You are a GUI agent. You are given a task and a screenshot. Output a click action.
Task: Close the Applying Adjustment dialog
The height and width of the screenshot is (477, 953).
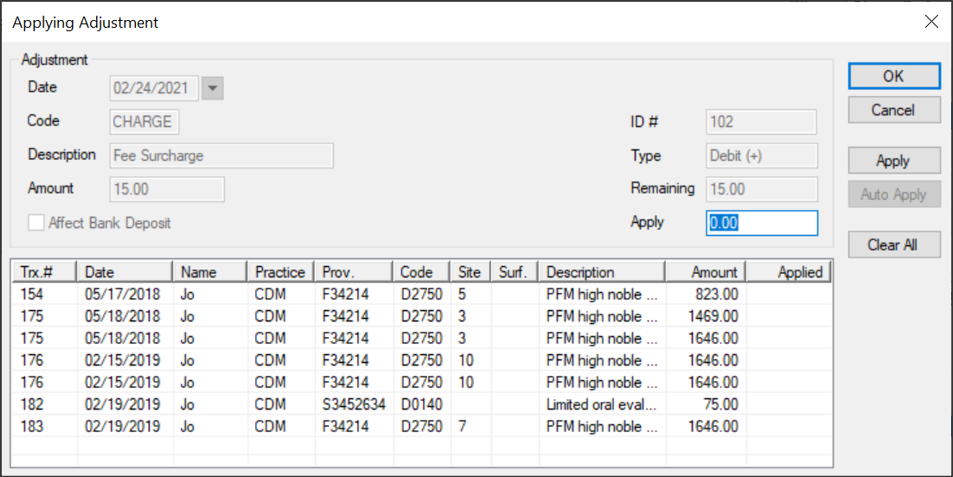click(x=931, y=21)
